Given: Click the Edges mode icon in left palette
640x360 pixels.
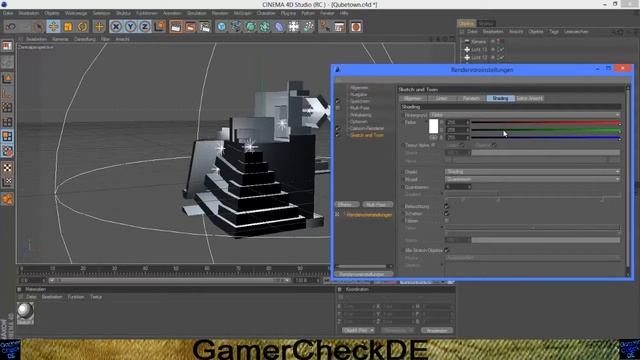Looking at the screenshot, I should coord(7,122).
